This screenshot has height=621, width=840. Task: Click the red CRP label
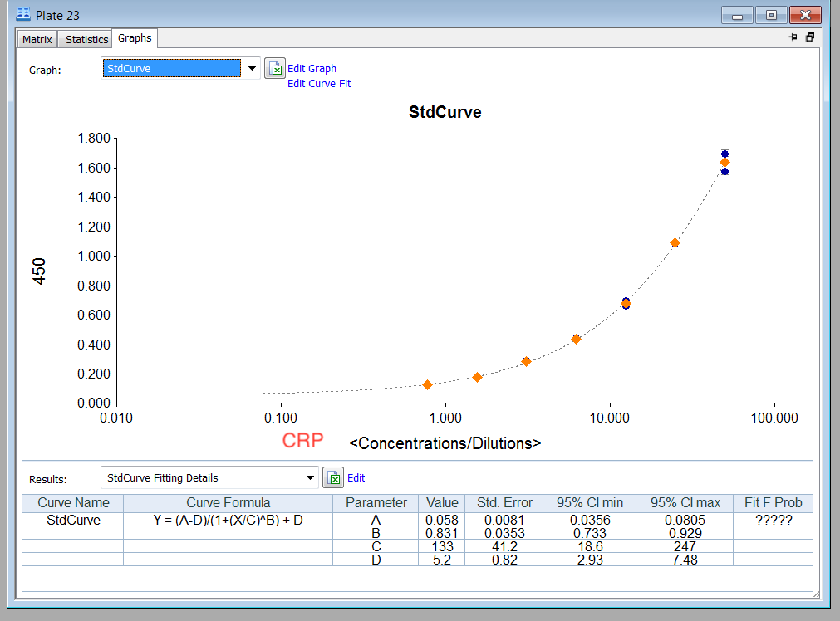coord(302,440)
